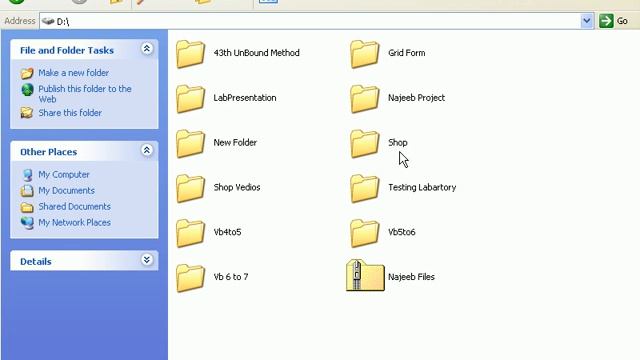Click the drive icon in the address bar
This screenshot has width=640, height=360.
pos(48,21)
